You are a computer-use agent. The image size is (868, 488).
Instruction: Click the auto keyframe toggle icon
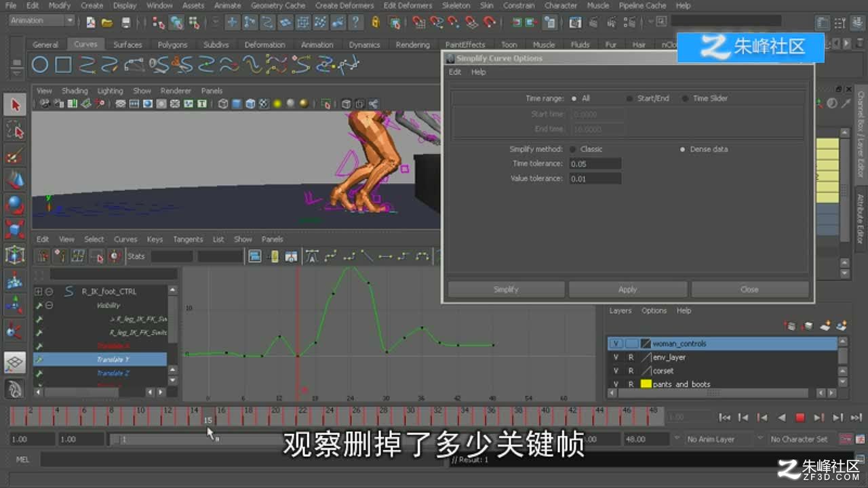[845, 439]
